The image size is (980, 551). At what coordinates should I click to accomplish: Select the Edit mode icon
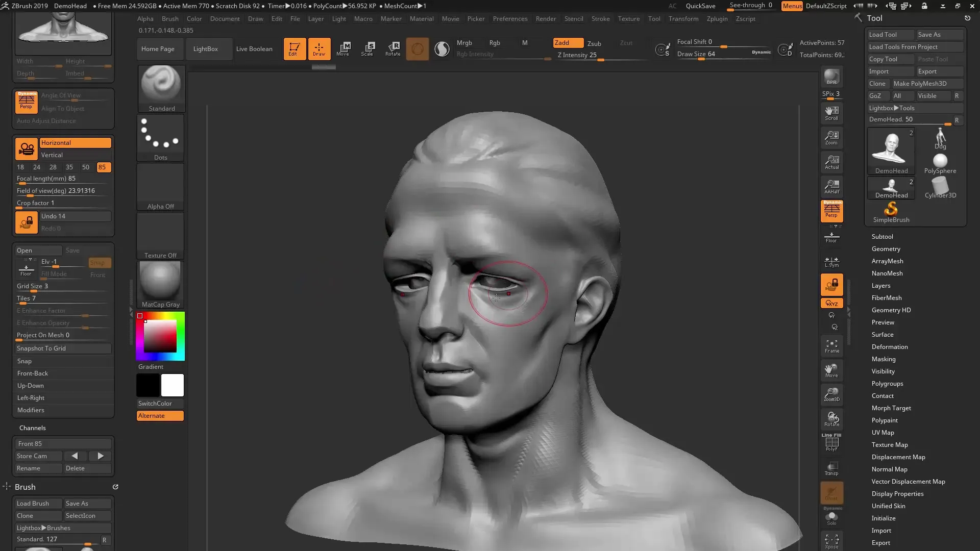click(295, 49)
